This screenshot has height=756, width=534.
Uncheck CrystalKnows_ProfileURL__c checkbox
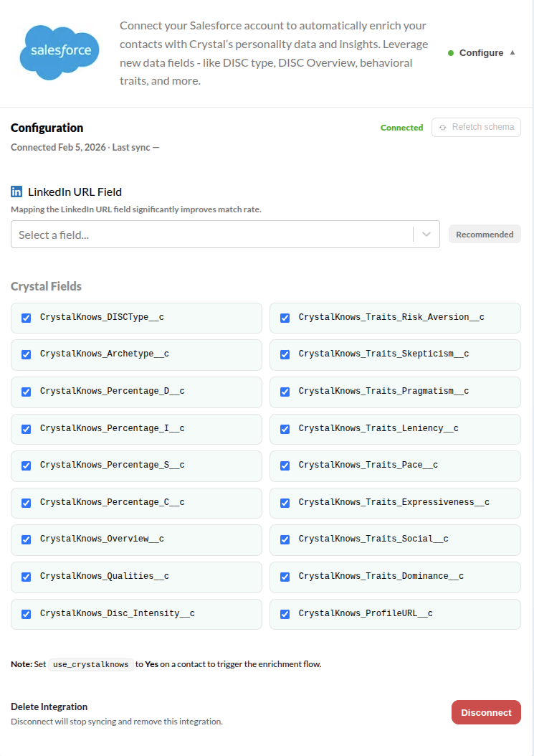tap(285, 614)
